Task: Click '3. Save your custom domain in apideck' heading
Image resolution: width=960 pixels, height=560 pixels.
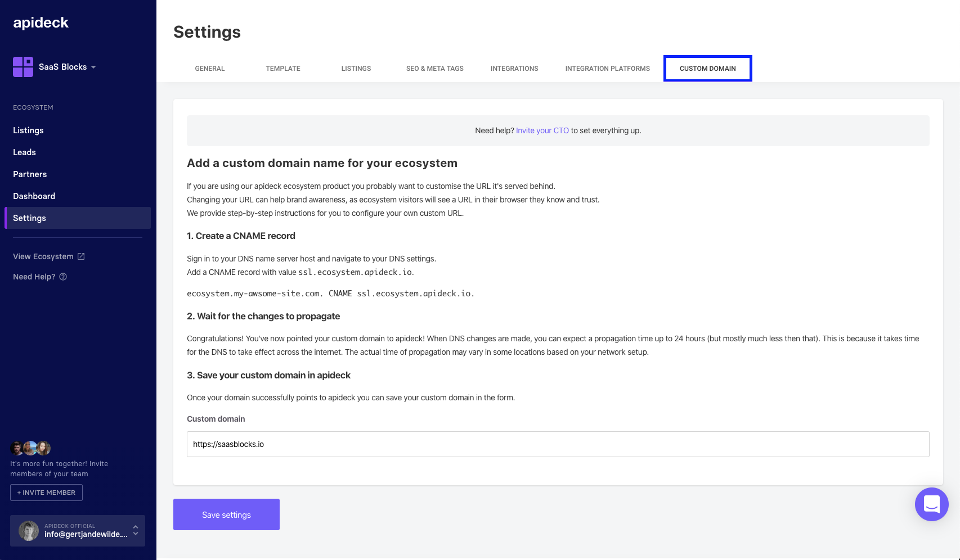Action: click(268, 375)
